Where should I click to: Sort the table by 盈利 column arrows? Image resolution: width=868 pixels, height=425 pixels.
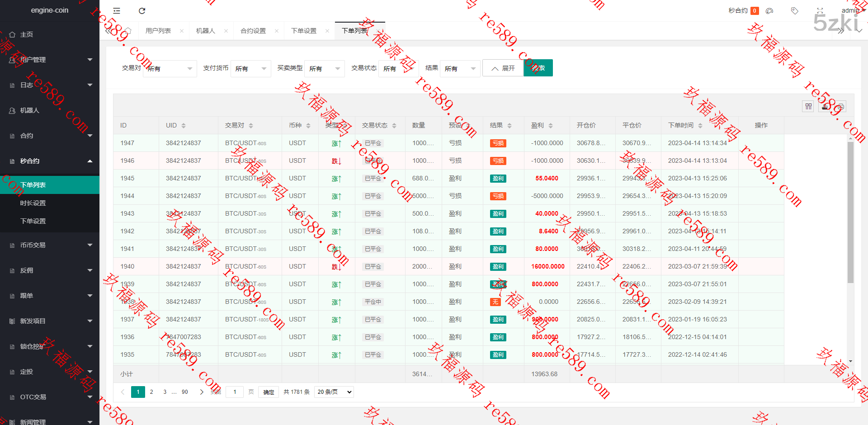click(x=551, y=126)
